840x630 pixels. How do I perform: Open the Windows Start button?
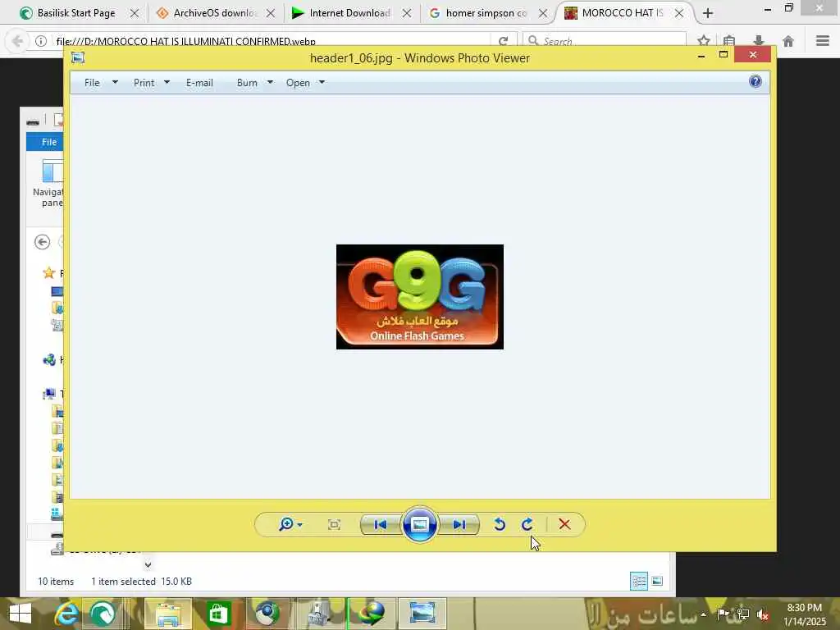21,614
